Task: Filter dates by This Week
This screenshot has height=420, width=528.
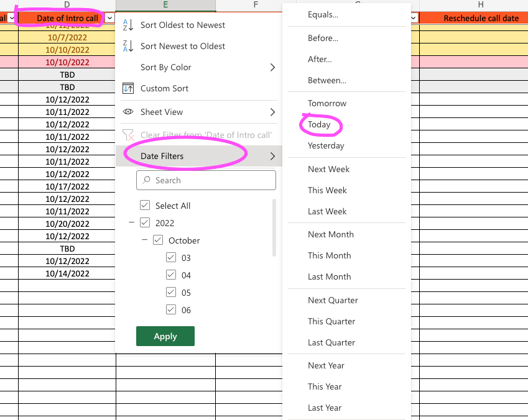Action: point(347,190)
